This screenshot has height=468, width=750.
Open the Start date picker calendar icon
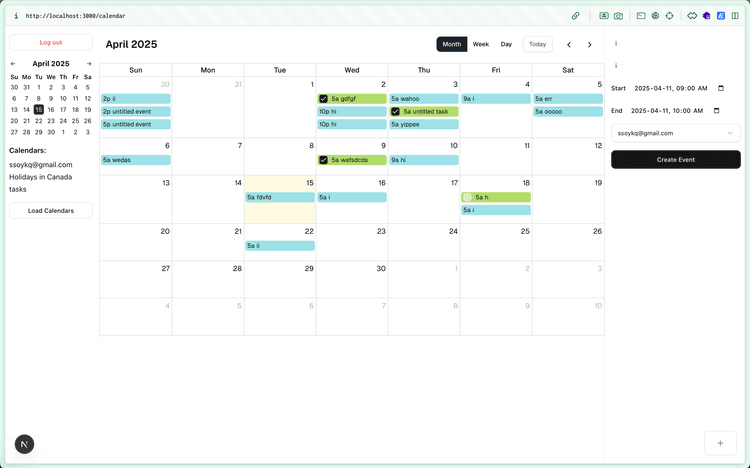pyautogui.click(x=719, y=88)
